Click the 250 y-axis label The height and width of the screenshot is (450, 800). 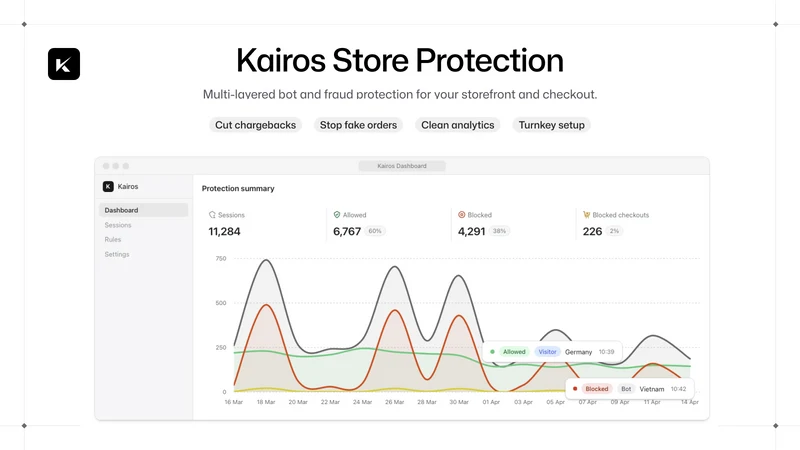pyautogui.click(x=221, y=347)
